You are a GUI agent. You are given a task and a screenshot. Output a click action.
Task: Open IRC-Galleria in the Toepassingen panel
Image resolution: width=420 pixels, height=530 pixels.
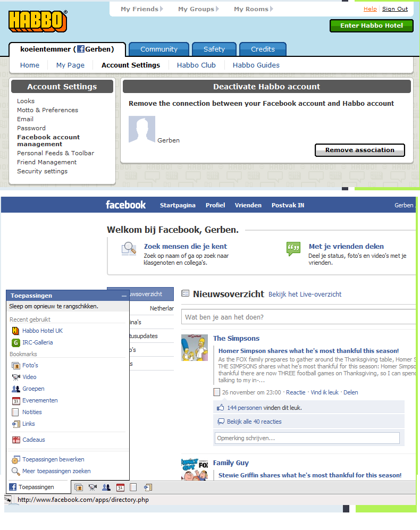click(x=38, y=342)
